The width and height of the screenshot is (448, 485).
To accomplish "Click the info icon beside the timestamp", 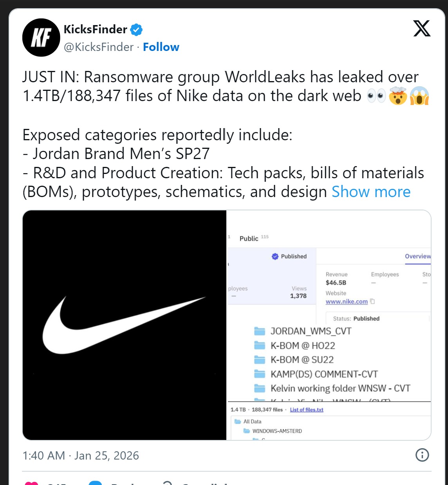I will pyautogui.click(x=422, y=456).
